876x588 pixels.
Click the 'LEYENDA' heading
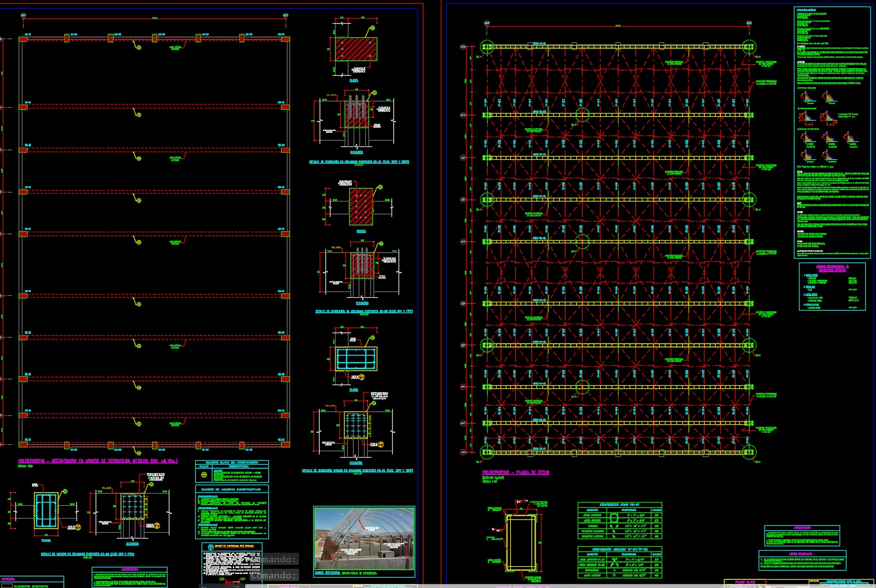[x=9, y=579]
